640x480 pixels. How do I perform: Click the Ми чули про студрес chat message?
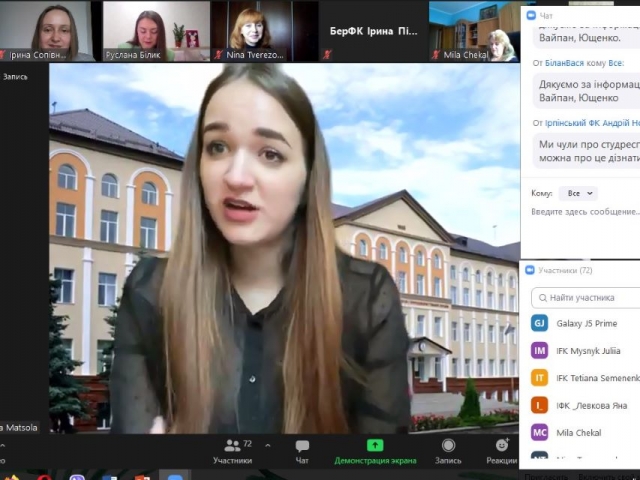[589, 151]
